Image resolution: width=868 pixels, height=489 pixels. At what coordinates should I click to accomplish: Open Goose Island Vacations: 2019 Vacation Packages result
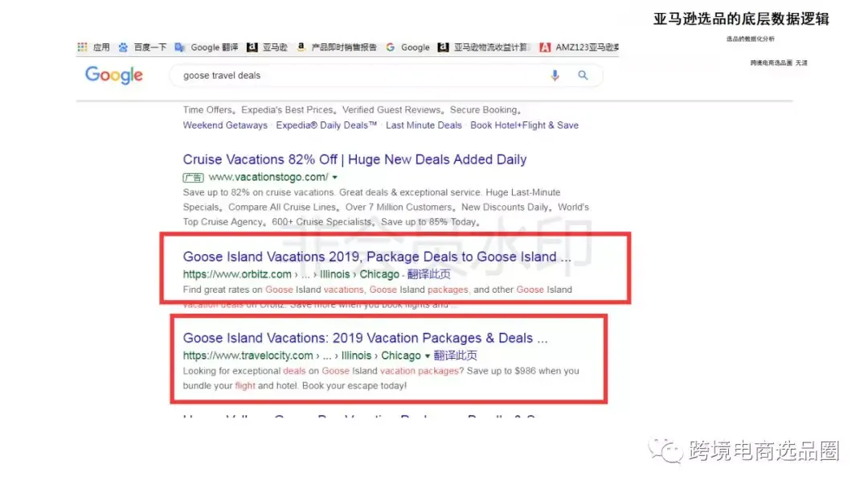(366, 339)
